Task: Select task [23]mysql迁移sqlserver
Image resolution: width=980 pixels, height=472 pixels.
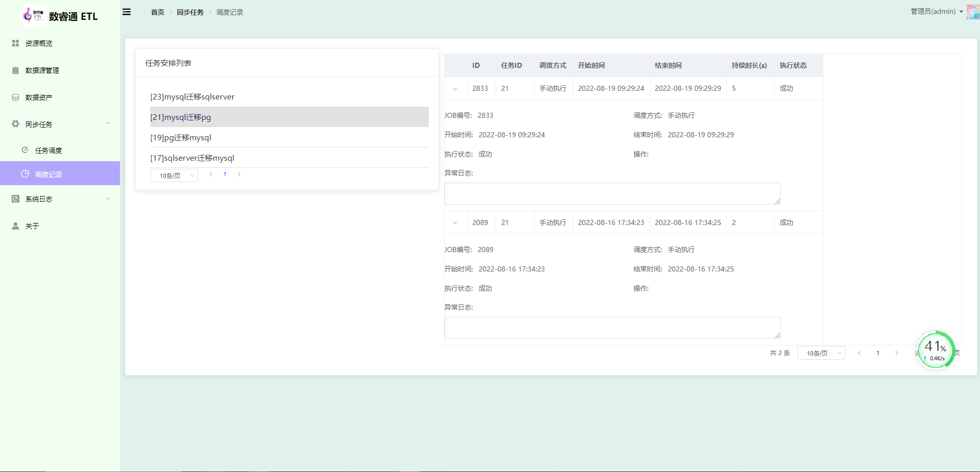Action: (x=289, y=96)
